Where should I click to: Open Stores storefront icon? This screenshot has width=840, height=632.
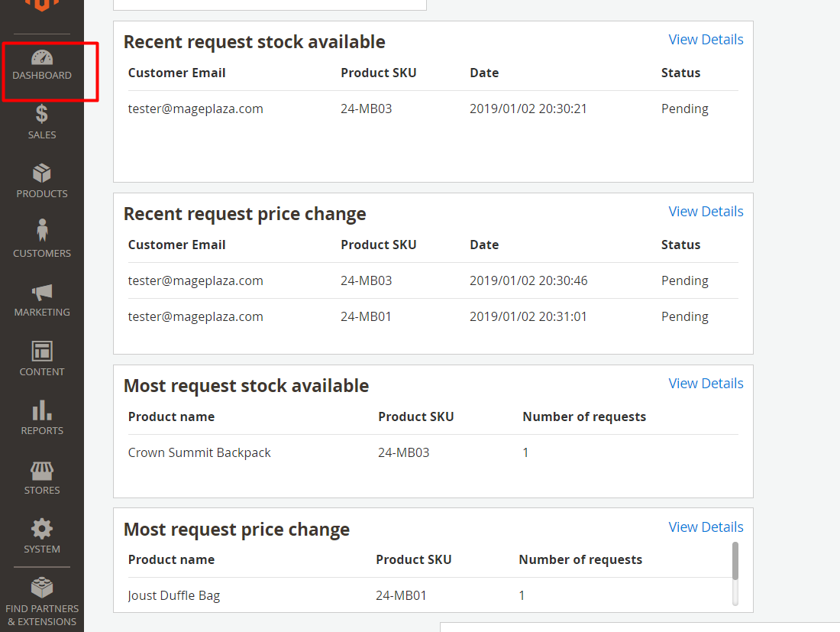pyautogui.click(x=42, y=470)
